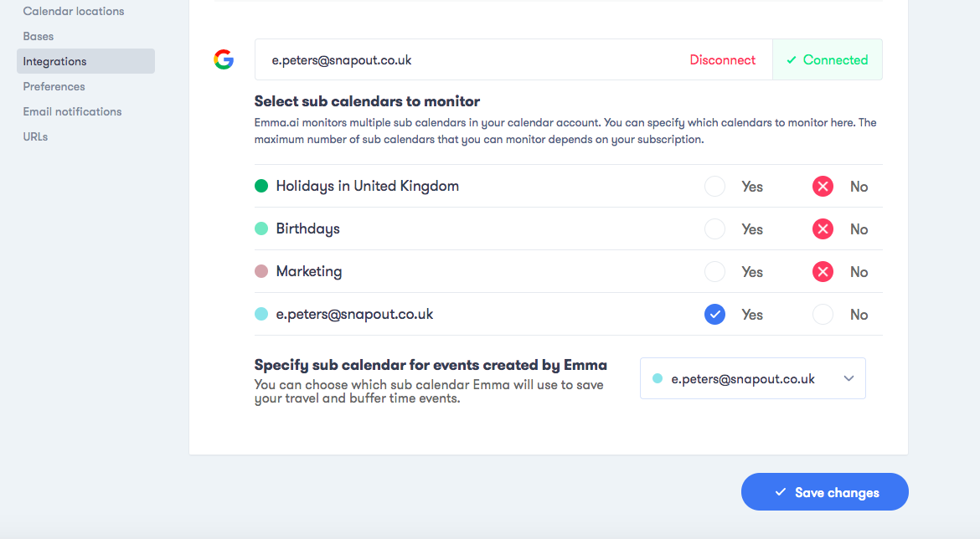Click the green Holidays in United Kingdom dot
The height and width of the screenshot is (539, 980).
261,186
